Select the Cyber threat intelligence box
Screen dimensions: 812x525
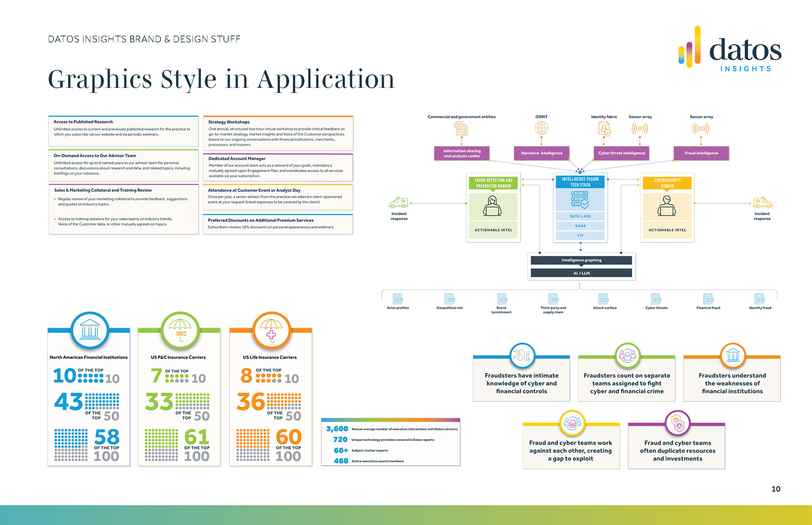(621, 153)
